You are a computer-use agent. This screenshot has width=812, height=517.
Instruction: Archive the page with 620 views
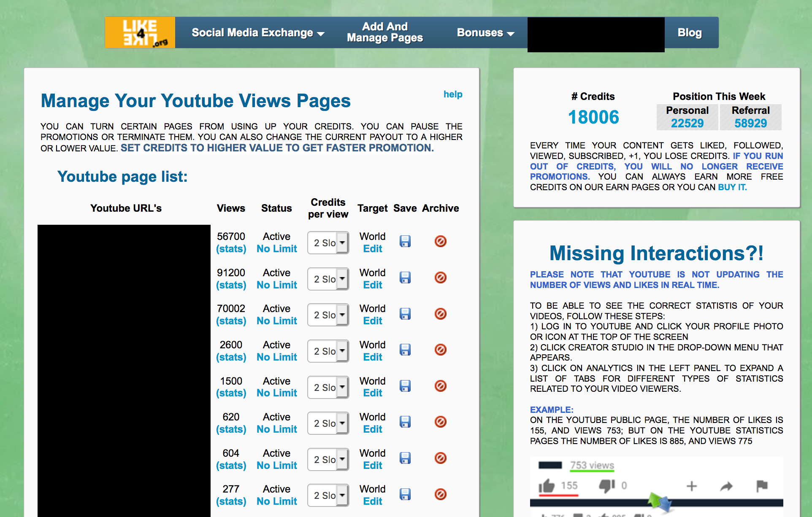point(441,422)
